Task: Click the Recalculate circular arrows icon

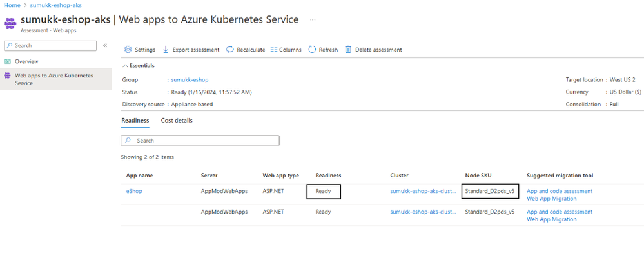Action: coord(230,49)
